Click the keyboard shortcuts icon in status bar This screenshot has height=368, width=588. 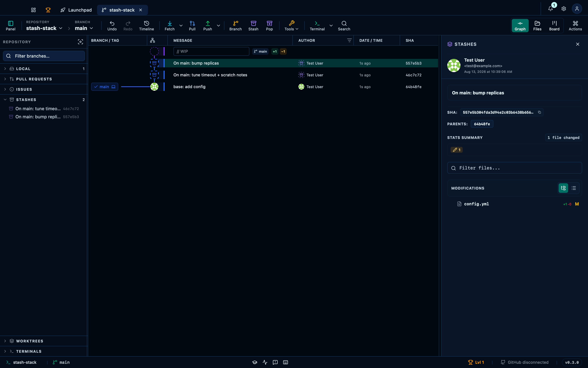(x=286, y=362)
